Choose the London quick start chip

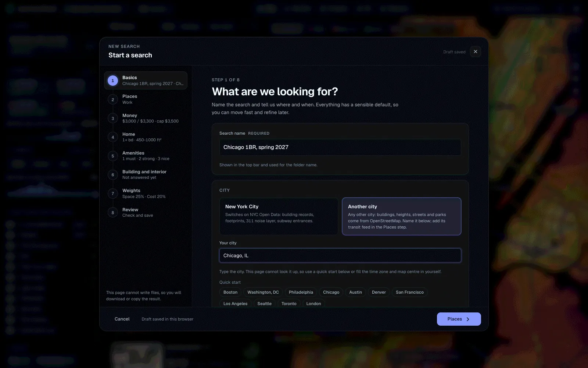tap(314, 303)
